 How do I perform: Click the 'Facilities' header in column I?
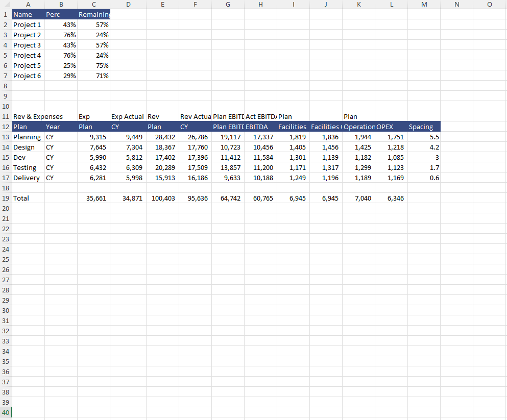293,127
